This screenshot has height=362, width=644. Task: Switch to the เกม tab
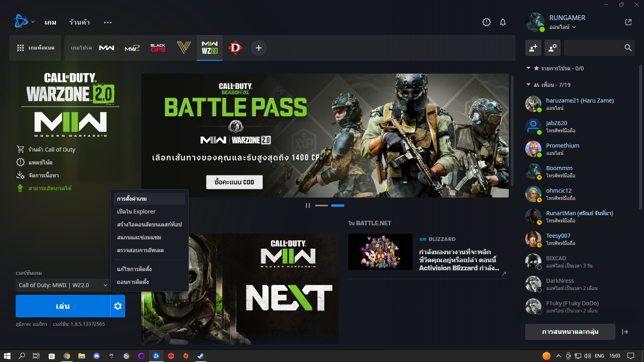coord(50,22)
